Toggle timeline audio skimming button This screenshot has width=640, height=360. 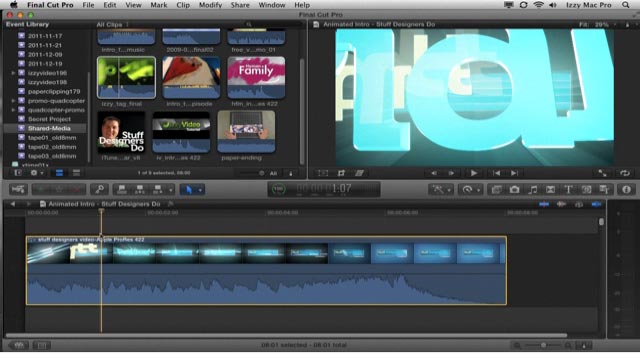(562, 204)
